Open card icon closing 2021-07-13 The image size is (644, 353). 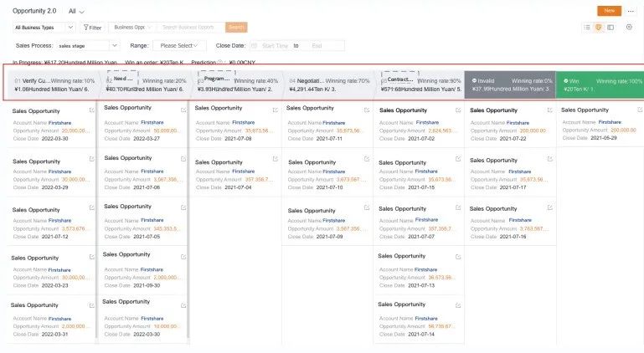(458, 257)
